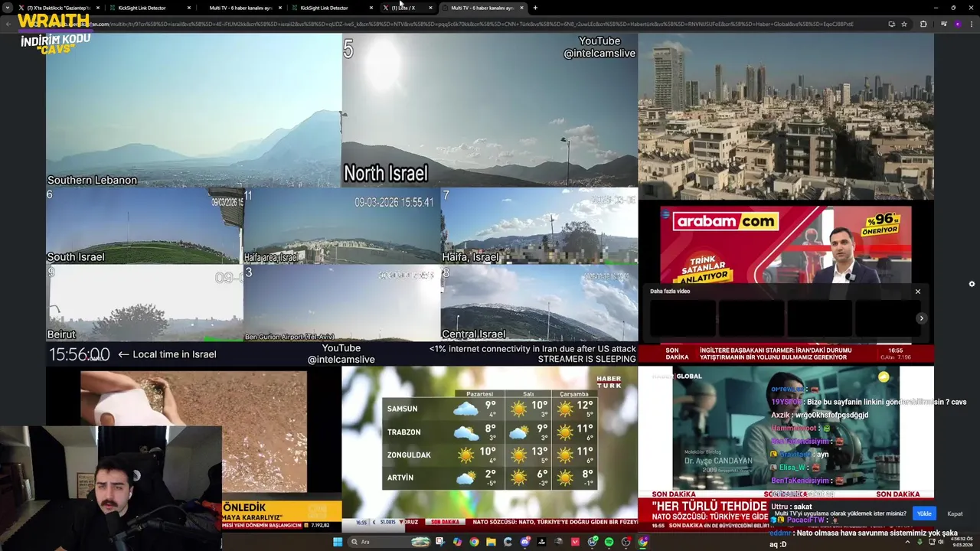Image resolution: width=980 pixels, height=551 pixels.
Task: Select the South Israel camera view
Action: [145, 226]
